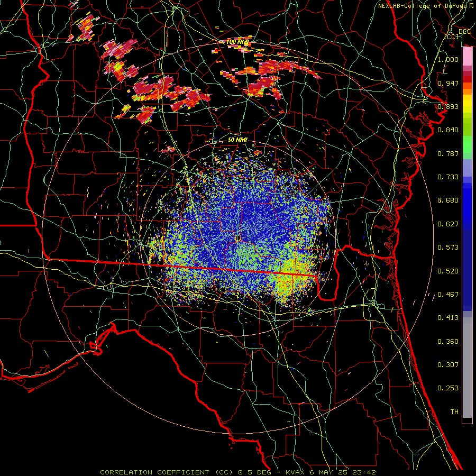This screenshot has height=476, width=476.
Task: Select the 0.840 legend value
Action: click(x=448, y=130)
